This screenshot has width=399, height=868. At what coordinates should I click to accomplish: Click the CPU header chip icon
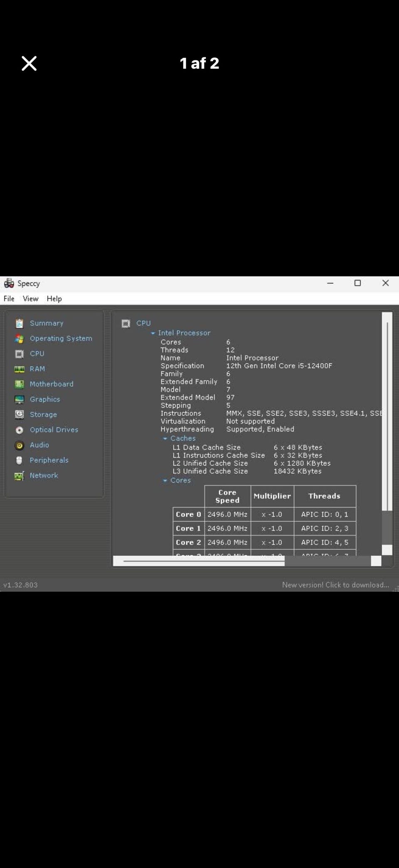(x=126, y=323)
